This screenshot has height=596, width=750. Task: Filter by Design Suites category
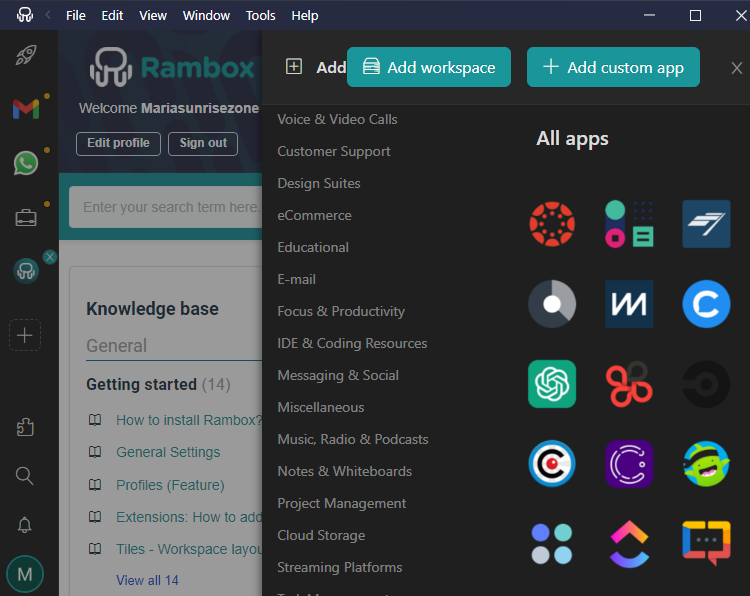(319, 183)
